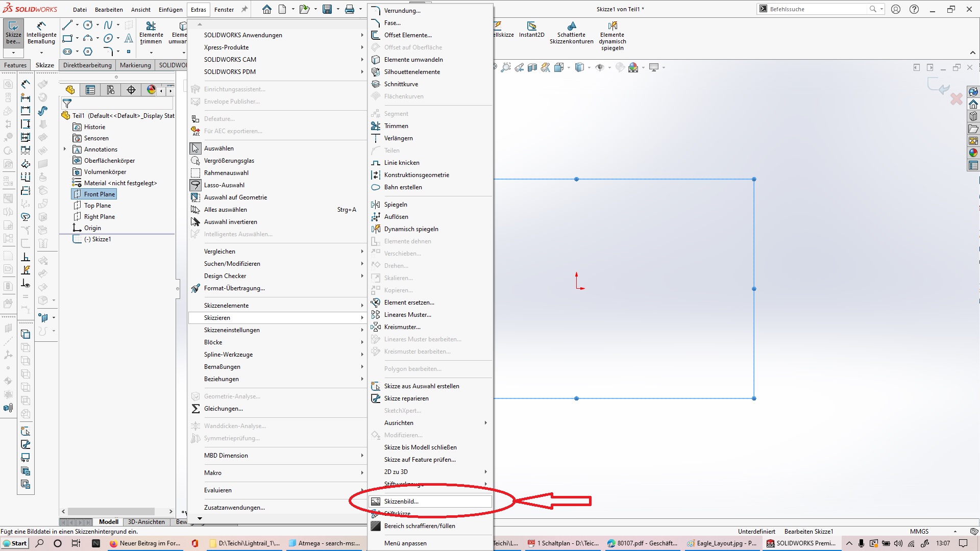This screenshot has height=551, width=980.
Task: Open the DimXpertManager crosshair tab icon
Action: pos(131,90)
